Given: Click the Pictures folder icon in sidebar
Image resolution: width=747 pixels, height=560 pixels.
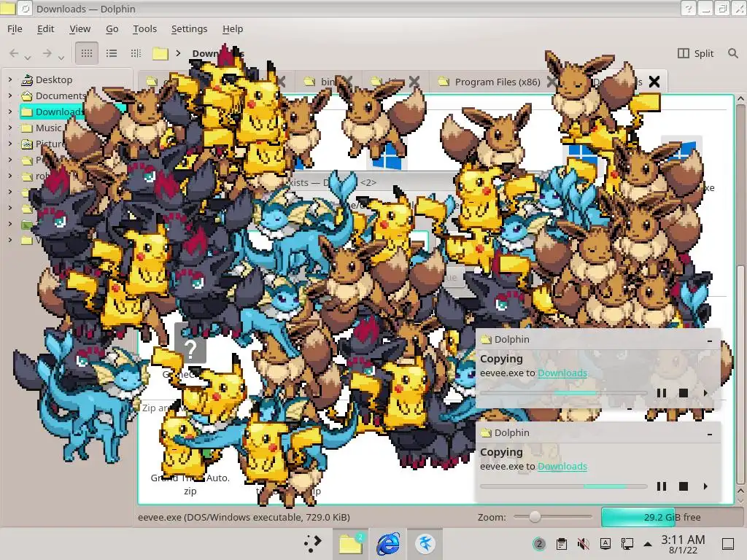Looking at the screenshot, I should point(27,144).
